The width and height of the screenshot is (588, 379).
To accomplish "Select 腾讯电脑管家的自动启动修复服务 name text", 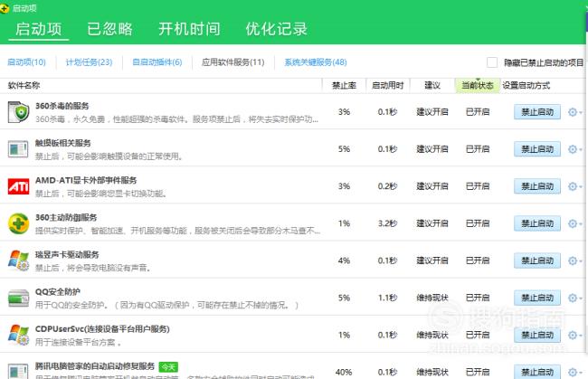I will click(x=95, y=365).
